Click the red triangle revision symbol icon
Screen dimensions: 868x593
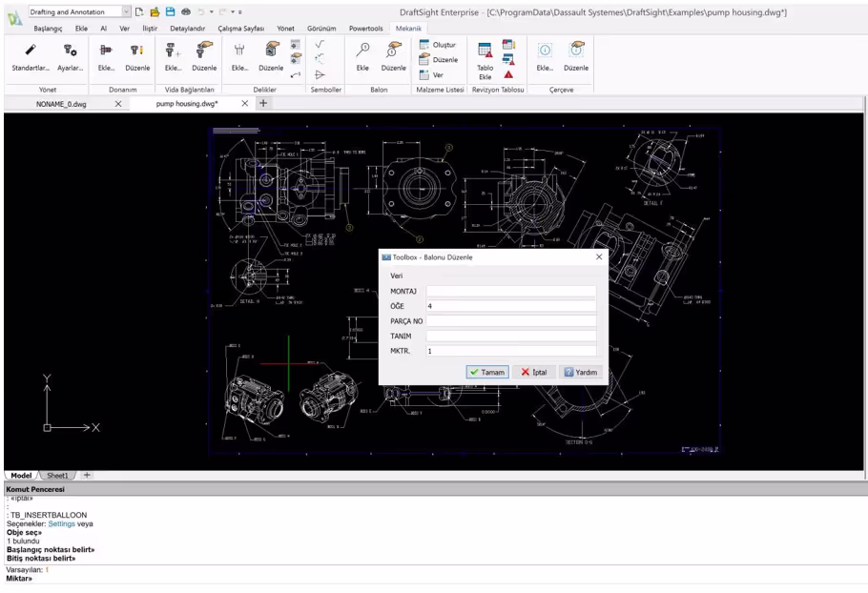508,74
